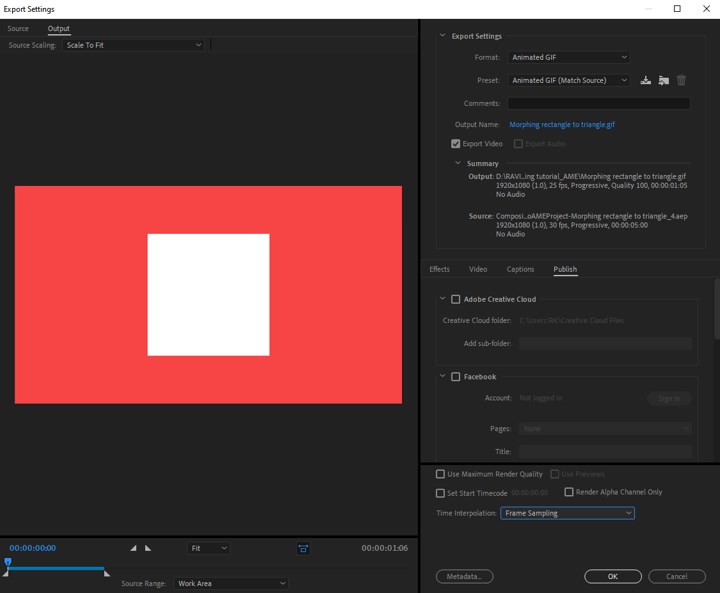The image size is (720, 593).
Task: Click the Set Out Point marker icon
Action: coord(148,548)
